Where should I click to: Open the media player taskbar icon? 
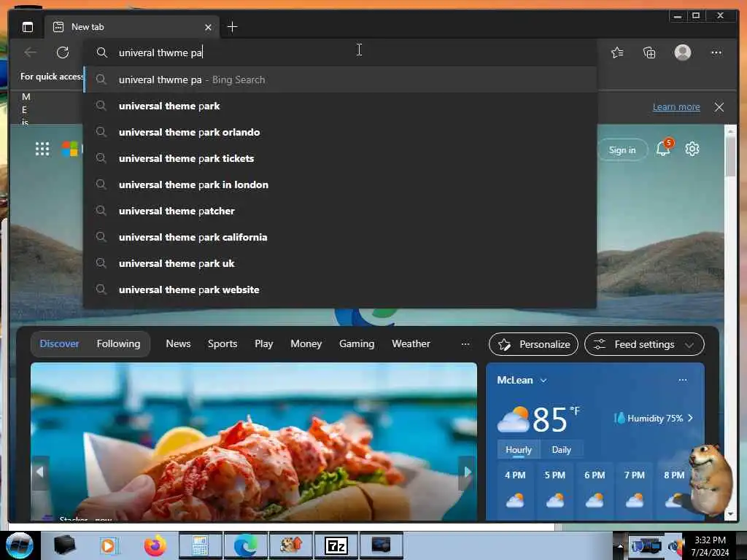point(109,545)
